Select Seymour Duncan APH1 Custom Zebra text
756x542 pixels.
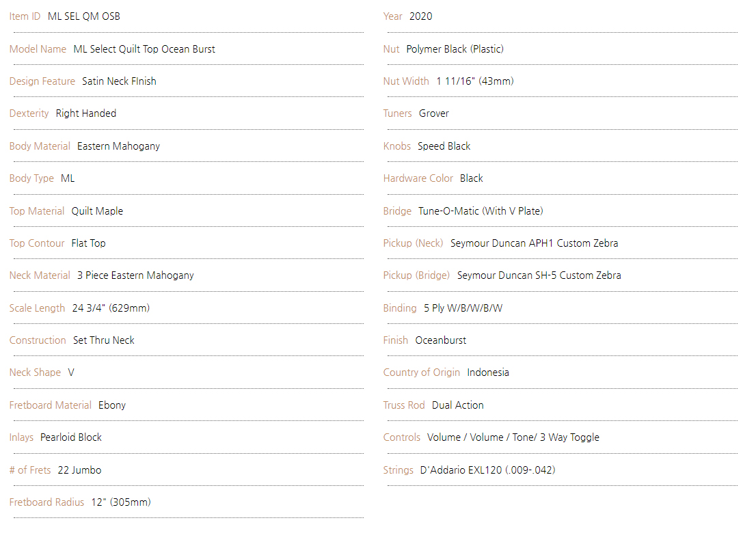point(535,243)
